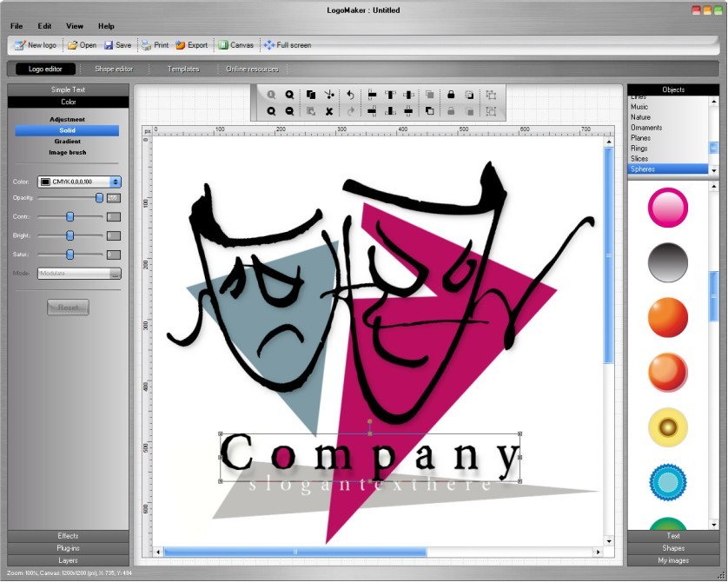The height and width of the screenshot is (582, 728).
Task: Click the canvas horizontal scrollbar thumb
Action: coord(295,552)
